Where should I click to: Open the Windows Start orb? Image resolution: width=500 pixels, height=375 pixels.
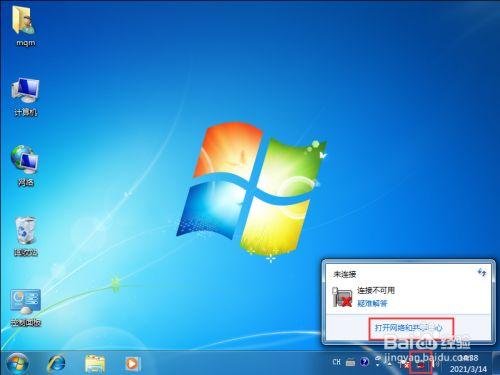pos(17,363)
